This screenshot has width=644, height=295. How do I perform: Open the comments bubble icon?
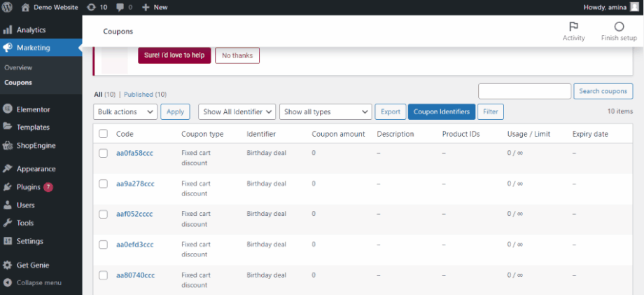(119, 8)
